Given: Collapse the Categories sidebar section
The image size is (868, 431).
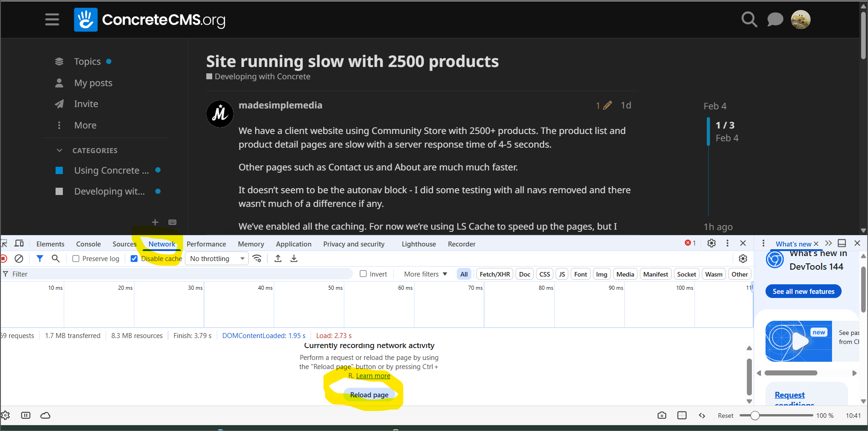Looking at the screenshot, I should point(59,150).
